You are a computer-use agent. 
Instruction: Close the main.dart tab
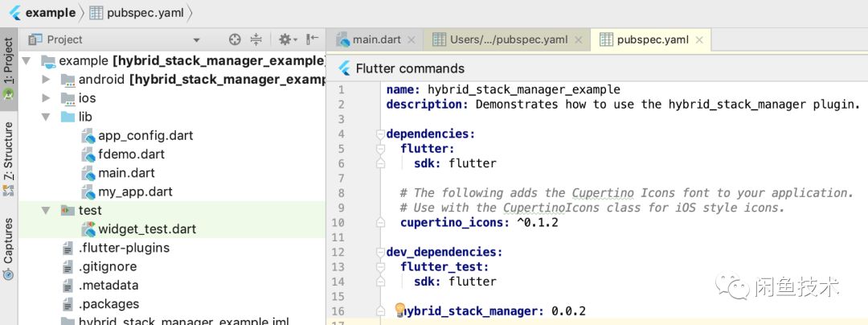pos(411,40)
